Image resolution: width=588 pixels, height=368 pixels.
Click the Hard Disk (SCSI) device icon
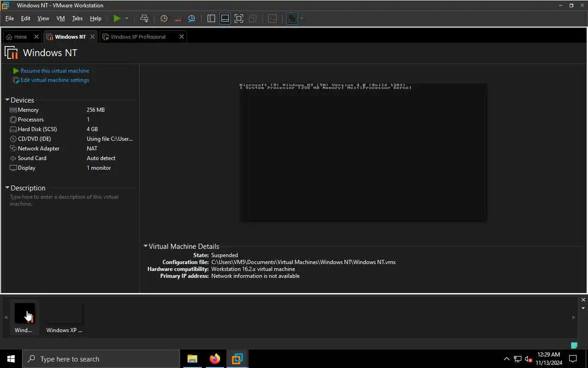[x=13, y=129]
